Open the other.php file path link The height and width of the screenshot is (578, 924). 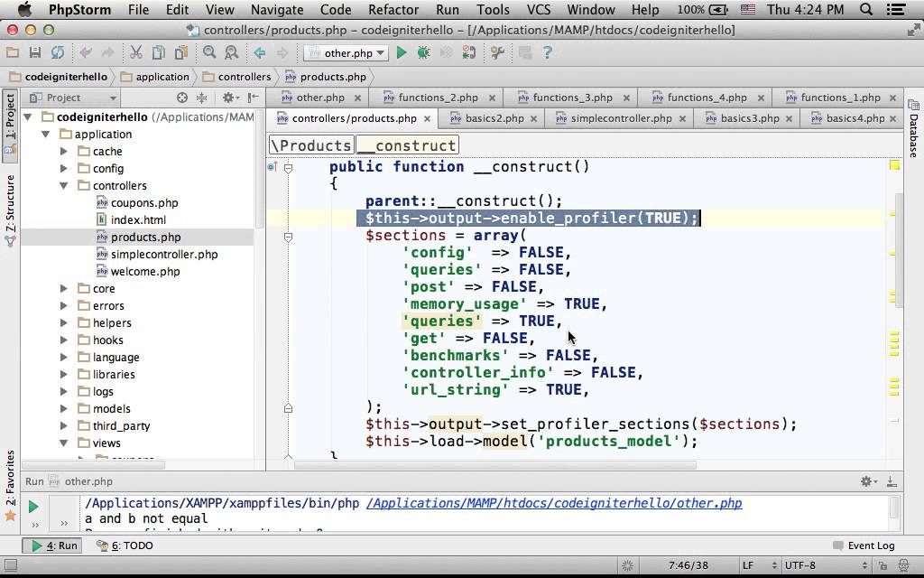click(x=554, y=503)
